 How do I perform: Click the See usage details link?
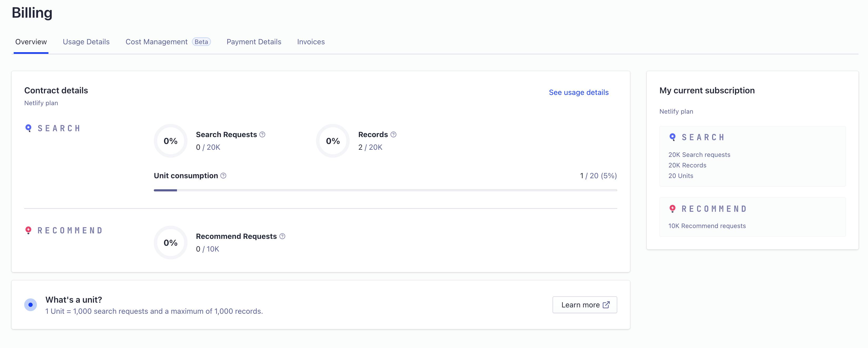(x=579, y=92)
